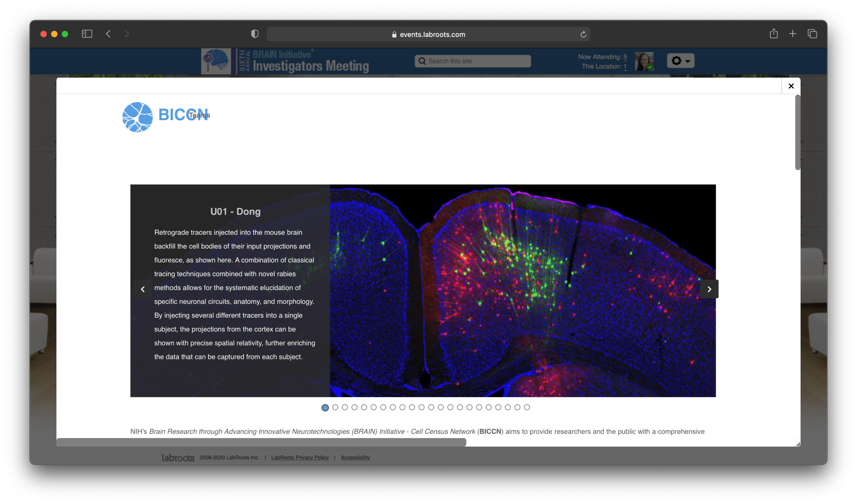The height and width of the screenshot is (504, 857).
Task: Select the first carousel dot indicator
Action: coord(325,407)
